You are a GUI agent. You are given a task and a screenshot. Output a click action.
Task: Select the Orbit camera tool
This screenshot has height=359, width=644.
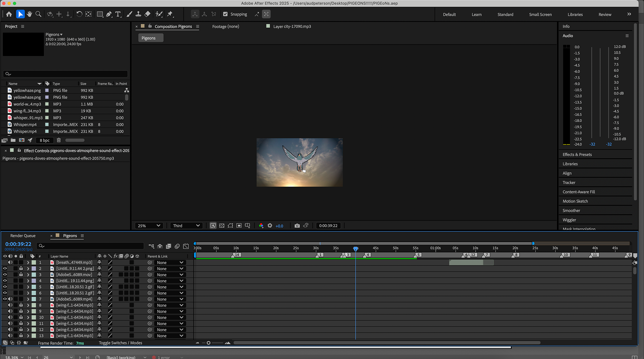50,14
